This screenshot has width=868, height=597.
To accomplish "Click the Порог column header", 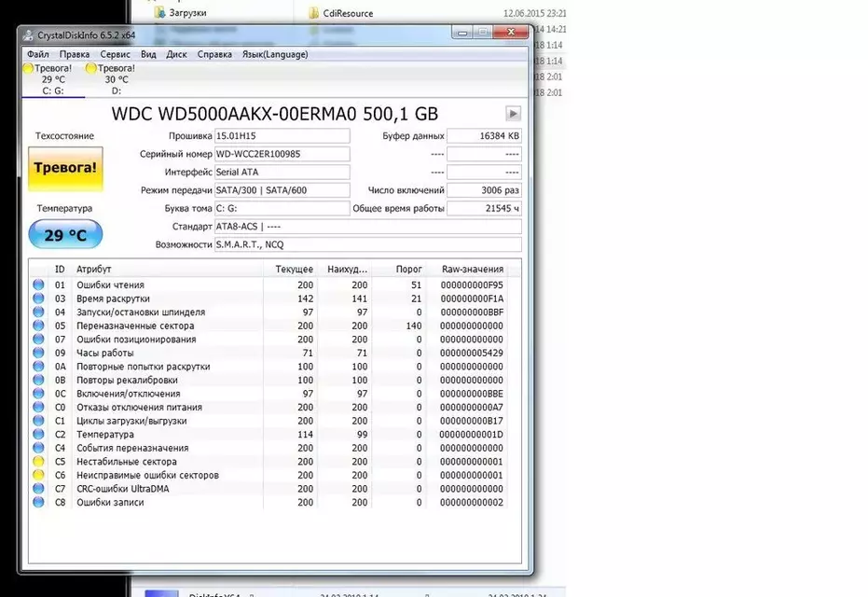I will tap(400, 270).
